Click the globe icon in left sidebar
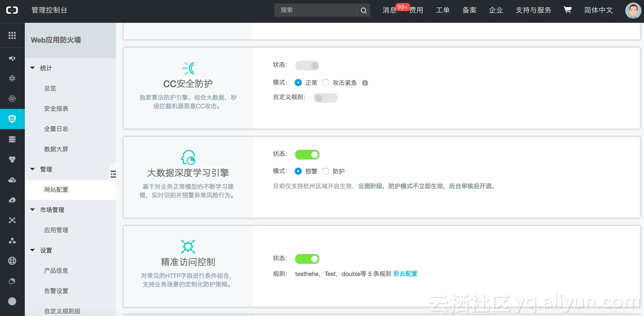644x316 pixels. pos(12,261)
